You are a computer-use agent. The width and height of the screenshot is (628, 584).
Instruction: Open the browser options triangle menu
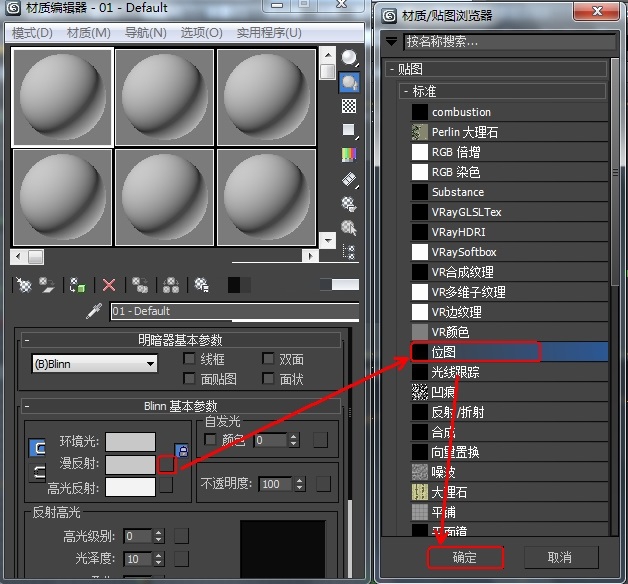pos(391,41)
